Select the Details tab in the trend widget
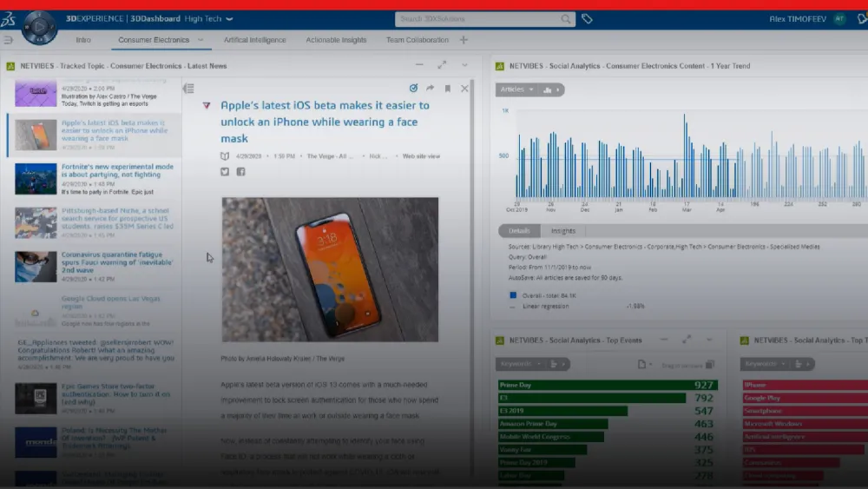Image resolution: width=868 pixels, height=489 pixels. click(x=519, y=231)
